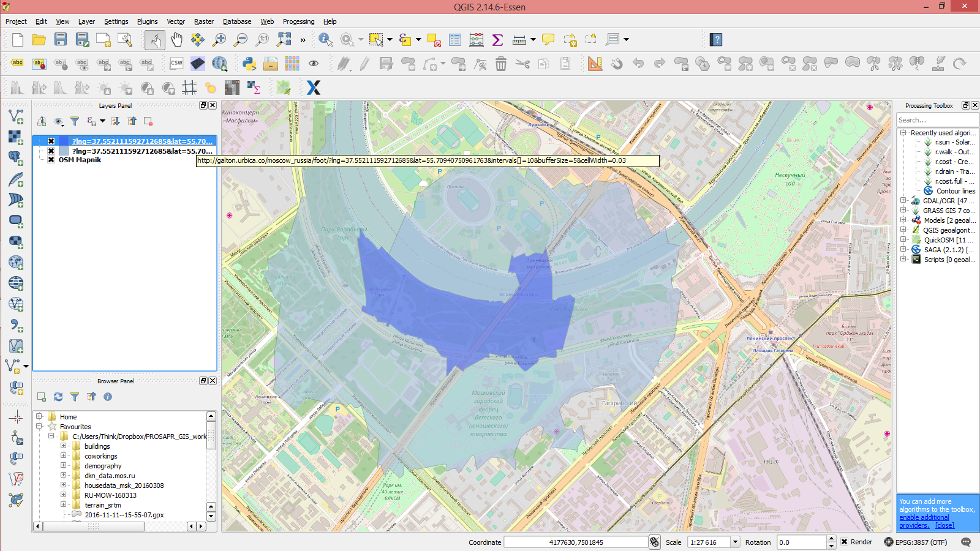The width and height of the screenshot is (980, 551).
Task: Open the help contents book icon
Action: click(x=716, y=40)
